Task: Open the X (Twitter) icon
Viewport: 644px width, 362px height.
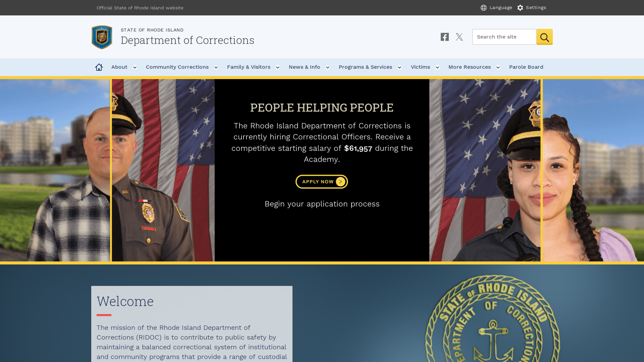Action: point(460,37)
